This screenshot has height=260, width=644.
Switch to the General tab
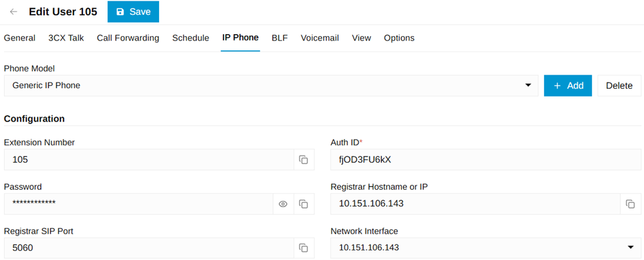(x=20, y=38)
